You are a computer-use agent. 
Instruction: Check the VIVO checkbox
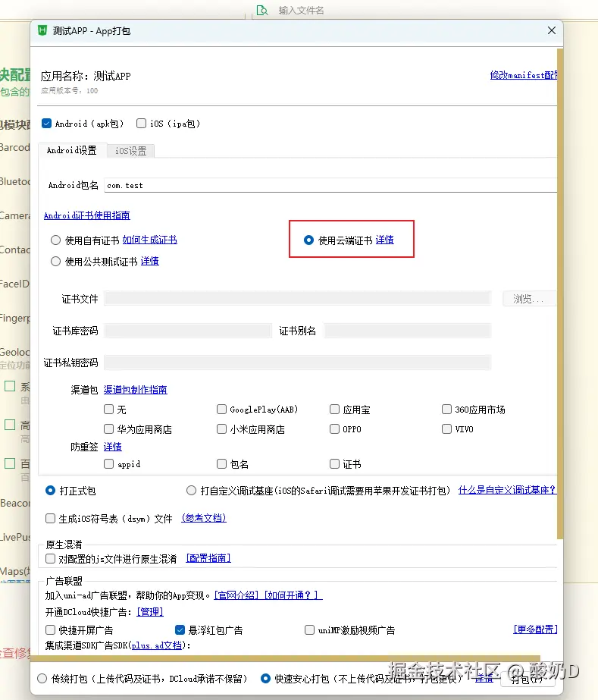pyautogui.click(x=446, y=429)
